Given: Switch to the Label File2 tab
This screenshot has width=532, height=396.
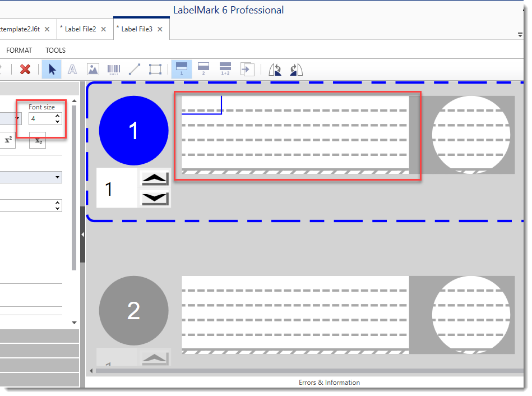Looking at the screenshot, I should [80, 29].
